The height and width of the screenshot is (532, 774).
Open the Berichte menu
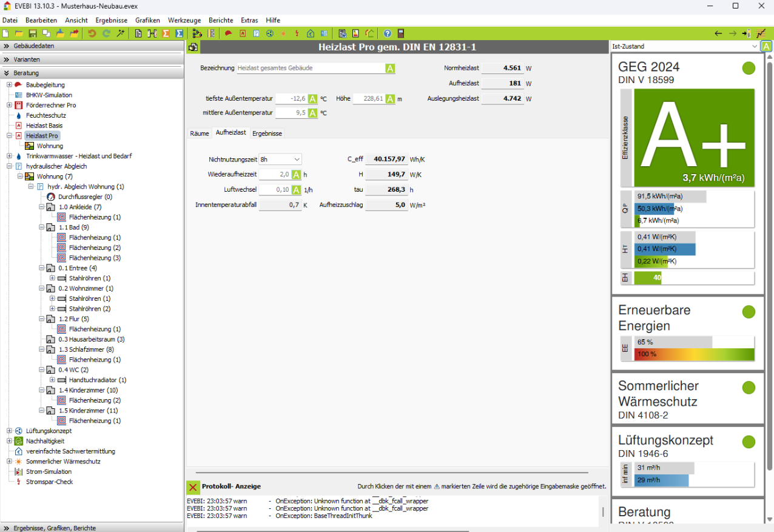(220, 20)
